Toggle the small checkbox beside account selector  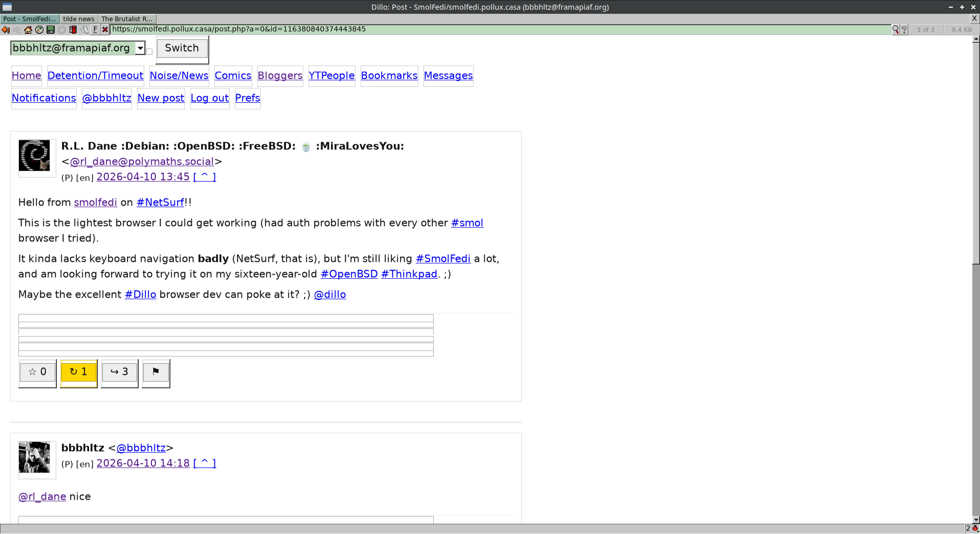point(149,51)
